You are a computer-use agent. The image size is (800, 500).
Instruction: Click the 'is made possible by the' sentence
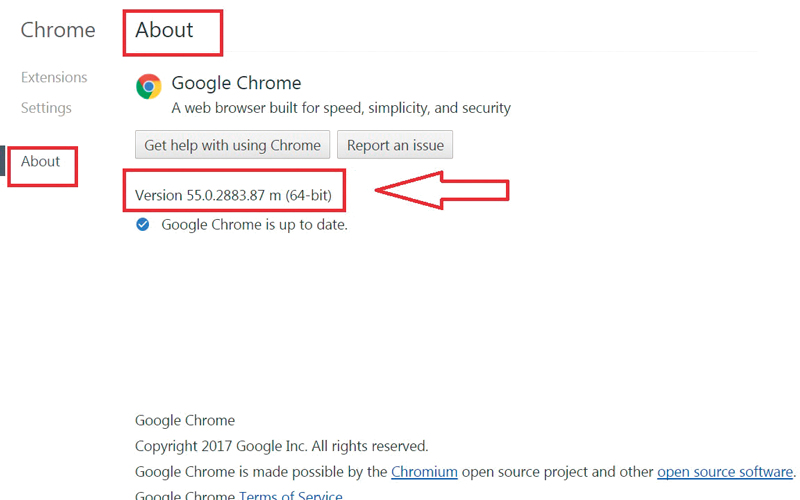261,472
